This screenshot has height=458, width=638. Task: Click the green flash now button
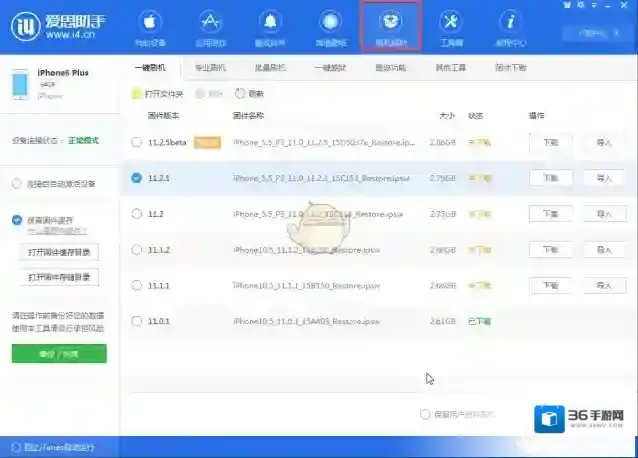point(59,354)
